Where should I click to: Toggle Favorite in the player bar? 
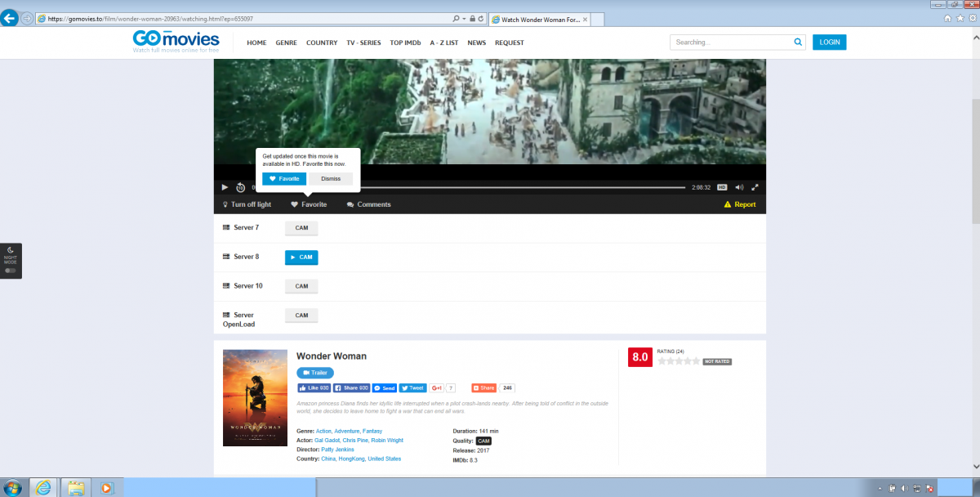(309, 204)
